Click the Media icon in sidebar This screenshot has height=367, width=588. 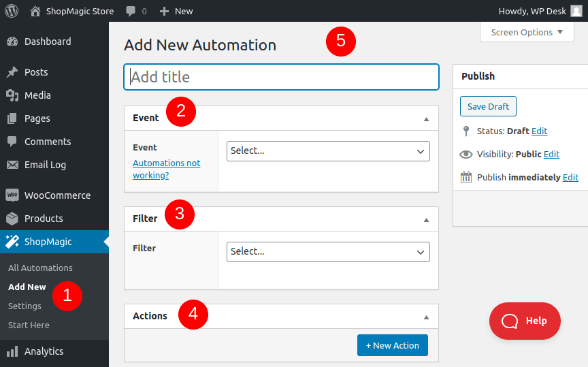click(12, 95)
